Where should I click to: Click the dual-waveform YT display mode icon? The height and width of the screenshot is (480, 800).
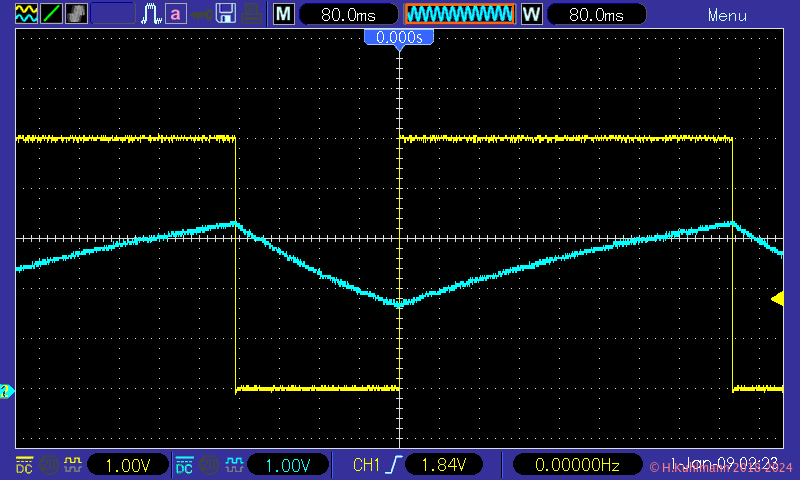click(x=25, y=14)
